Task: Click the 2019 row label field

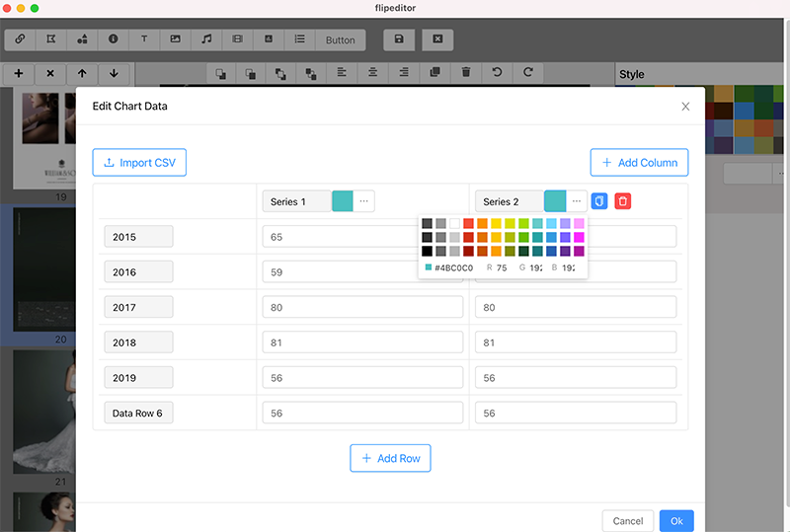Action: pyautogui.click(x=138, y=378)
